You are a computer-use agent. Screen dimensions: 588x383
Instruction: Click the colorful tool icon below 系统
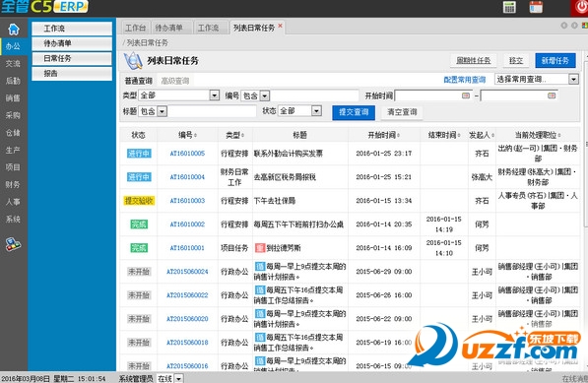(x=13, y=244)
